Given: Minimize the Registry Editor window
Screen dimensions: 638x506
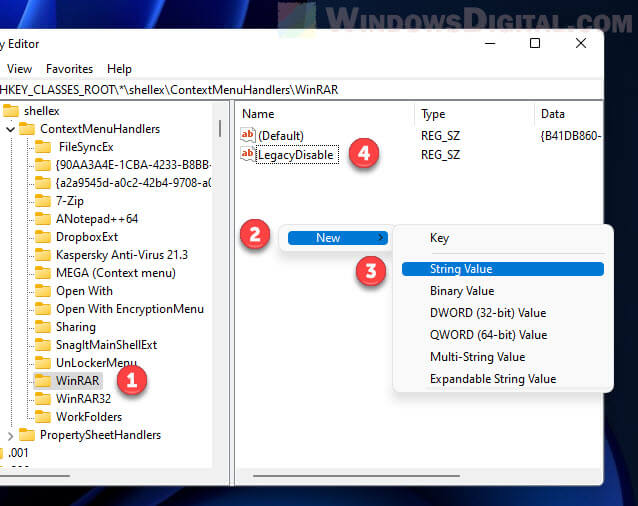Looking at the screenshot, I should (490, 43).
